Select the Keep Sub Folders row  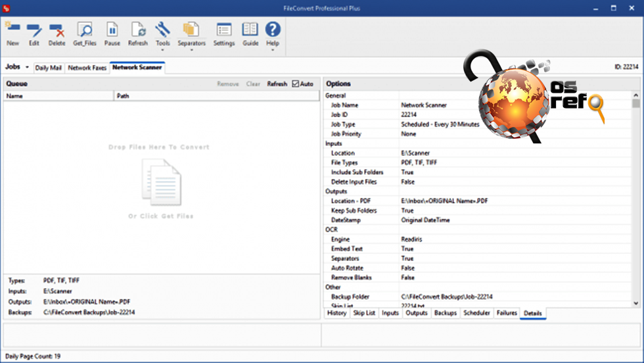pos(478,210)
